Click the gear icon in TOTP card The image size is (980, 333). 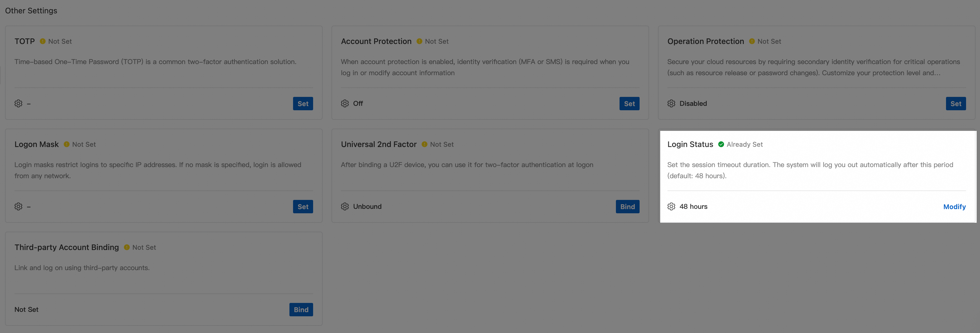tap(18, 103)
